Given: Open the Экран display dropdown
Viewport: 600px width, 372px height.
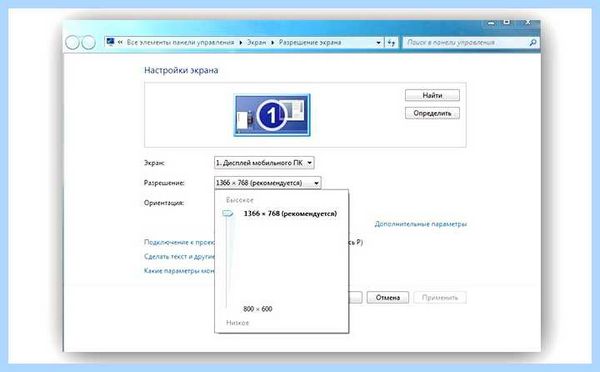Looking at the screenshot, I should click(x=264, y=163).
